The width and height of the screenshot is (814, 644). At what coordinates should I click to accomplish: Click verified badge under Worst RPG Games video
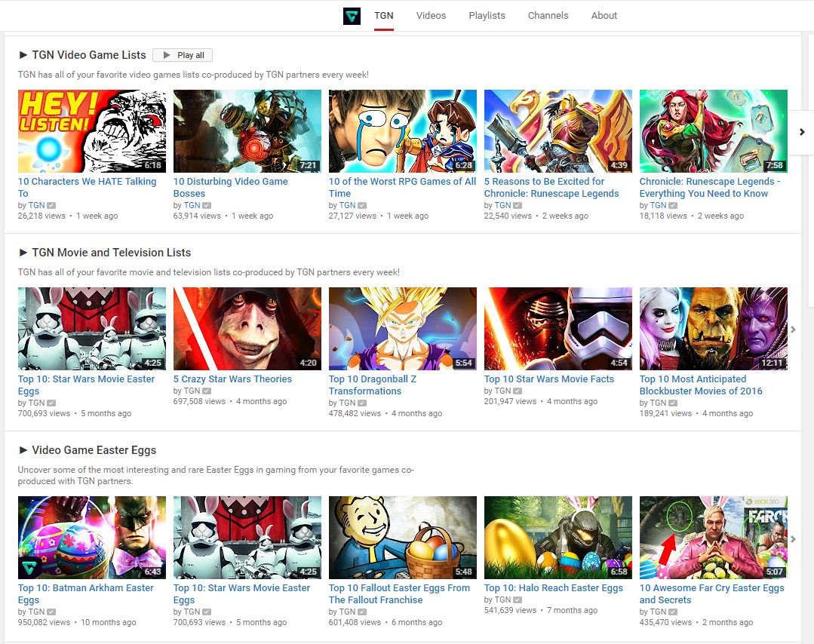[362, 206]
